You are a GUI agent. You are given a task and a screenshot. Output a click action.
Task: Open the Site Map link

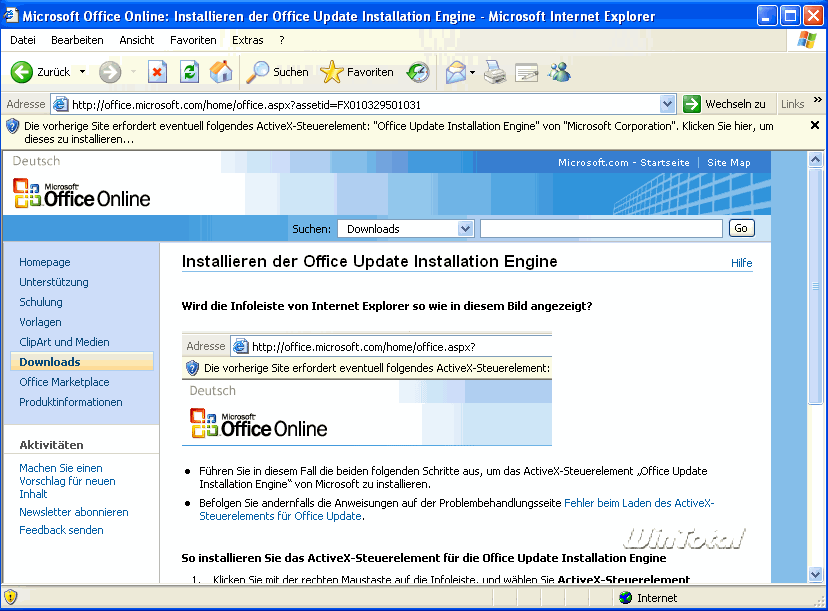729,163
